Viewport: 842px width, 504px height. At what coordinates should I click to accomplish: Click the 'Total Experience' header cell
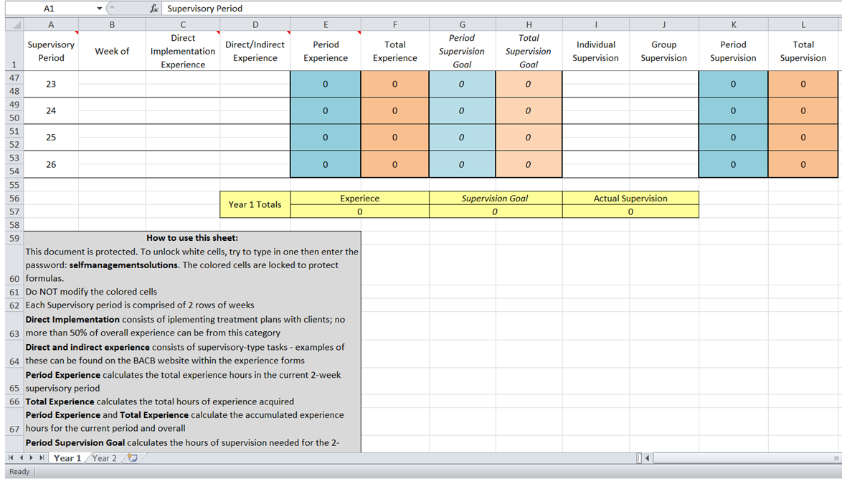pyautogui.click(x=394, y=51)
